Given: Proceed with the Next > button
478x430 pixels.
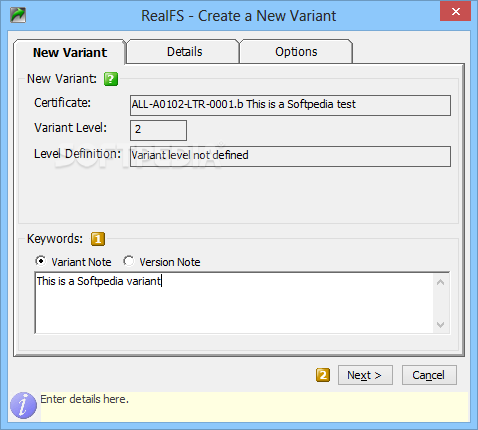Looking at the screenshot, I should [365, 375].
